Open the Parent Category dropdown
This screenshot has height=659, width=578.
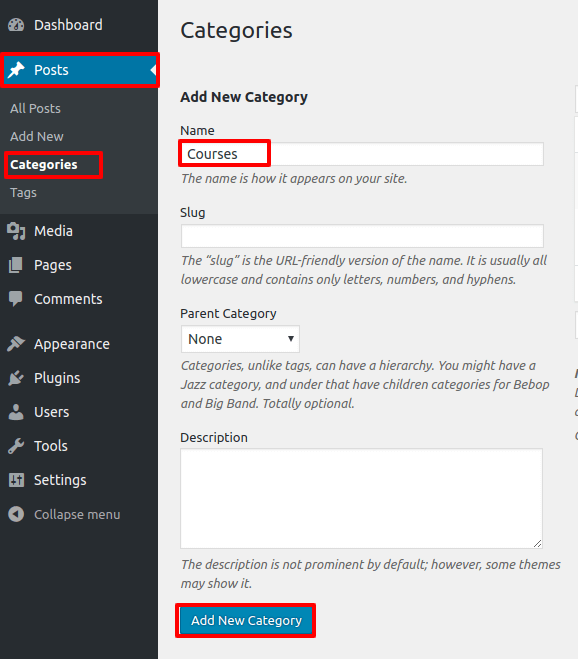pyautogui.click(x=240, y=339)
